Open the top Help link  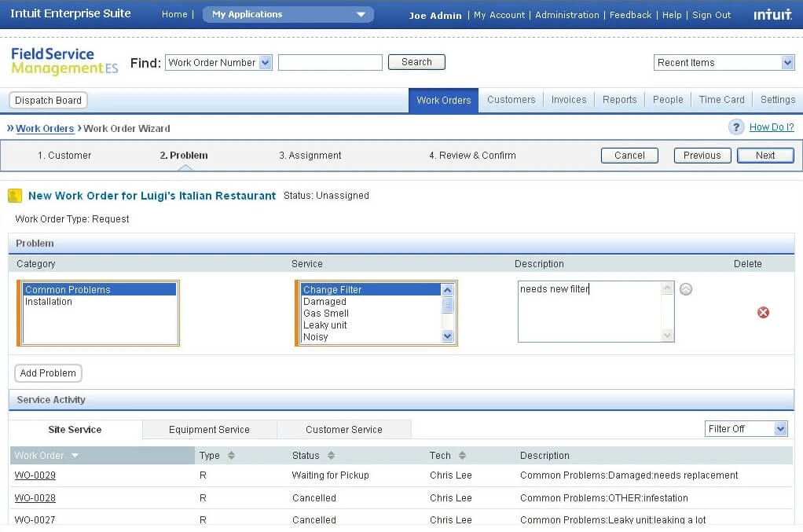point(671,16)
